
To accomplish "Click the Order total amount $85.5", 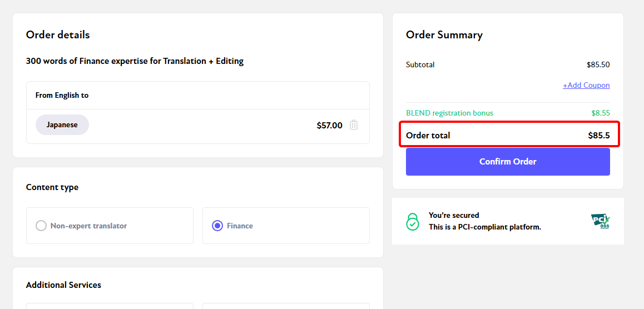I will 599,136.
